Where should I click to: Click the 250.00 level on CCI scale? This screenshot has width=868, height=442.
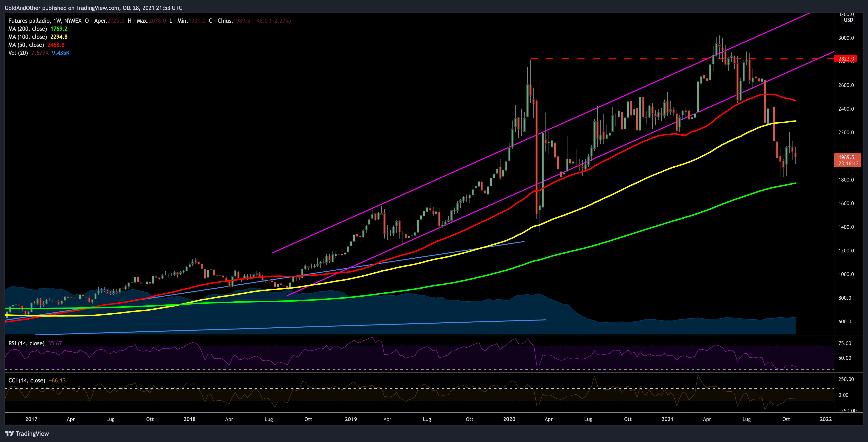tap(846, 379)
